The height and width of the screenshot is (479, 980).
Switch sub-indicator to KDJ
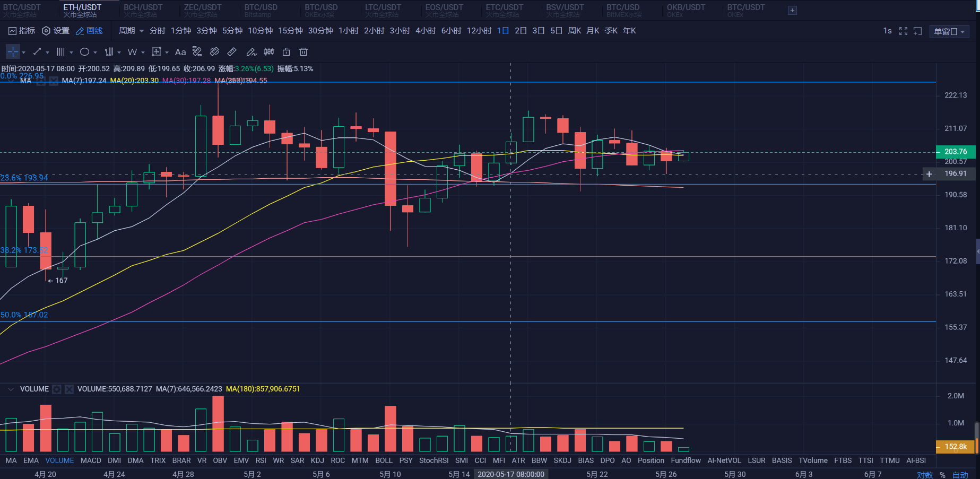(x=317, y=460)
